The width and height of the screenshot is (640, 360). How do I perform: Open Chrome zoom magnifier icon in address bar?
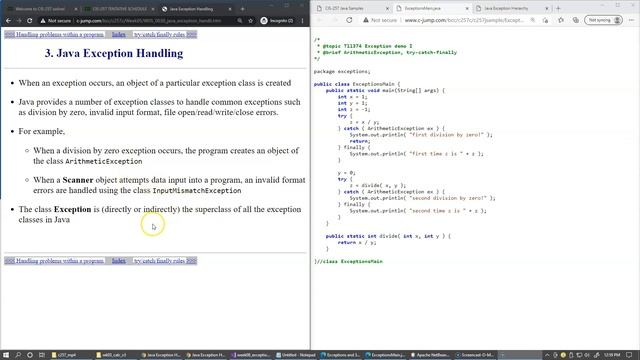[240, 20]
